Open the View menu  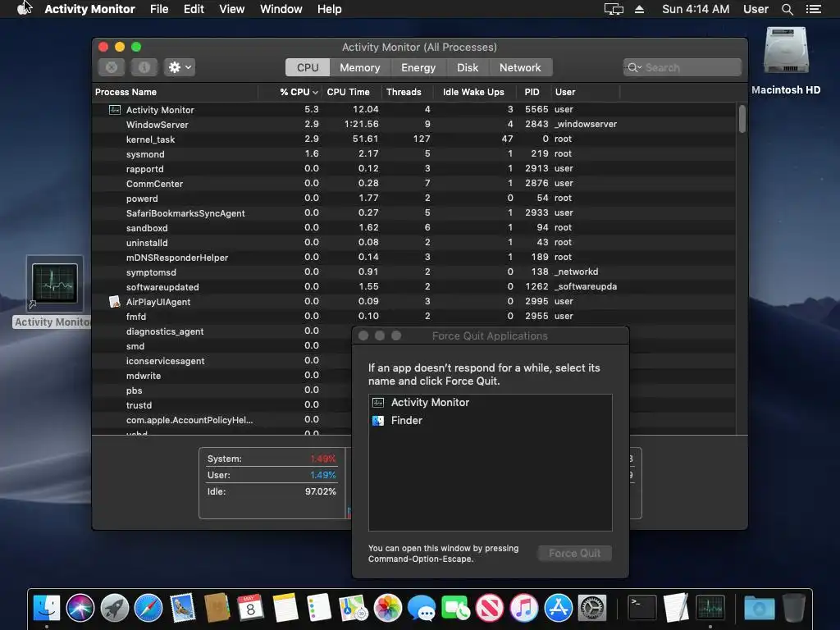[232, 9]
